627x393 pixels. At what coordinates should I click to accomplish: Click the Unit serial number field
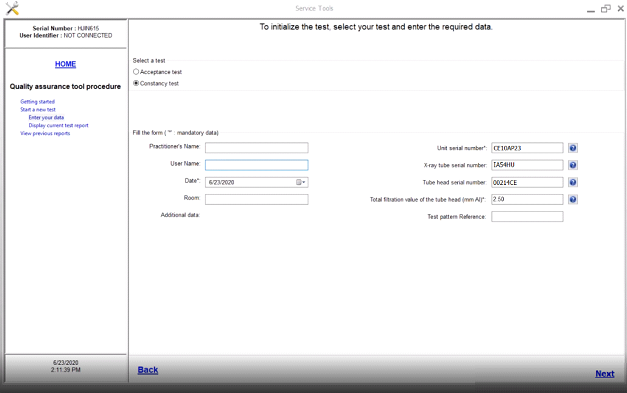527,148
